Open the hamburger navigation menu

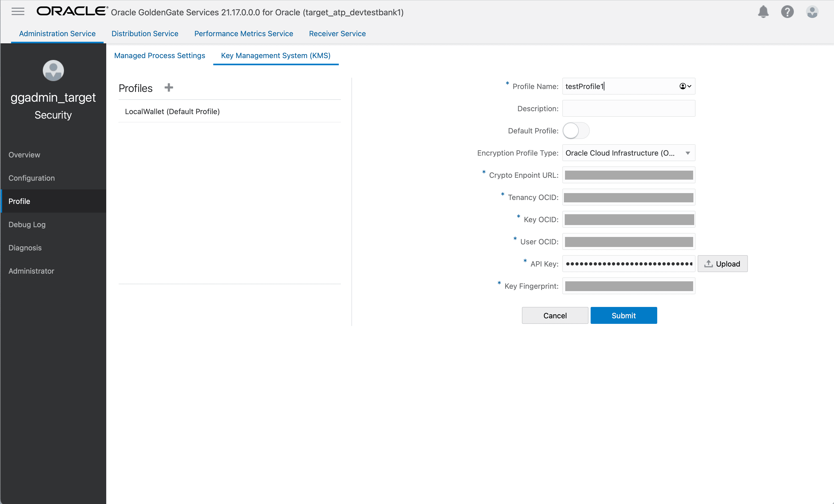click(x=18, y=12)
